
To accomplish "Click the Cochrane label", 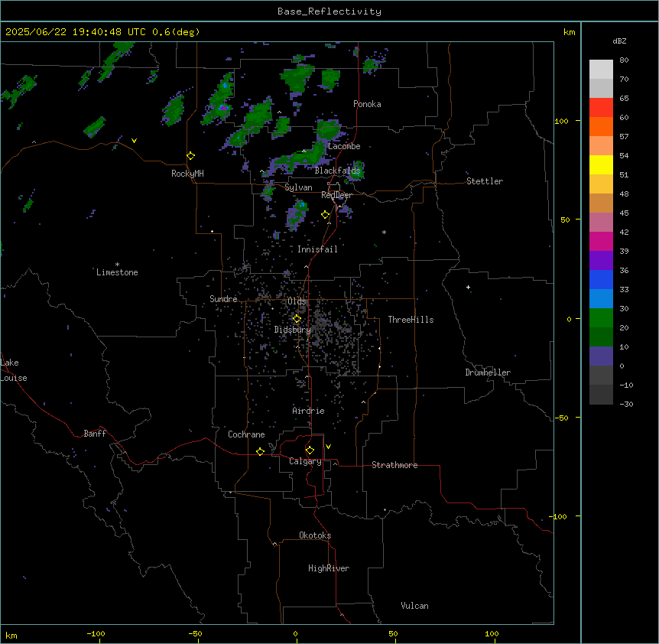I will click(246, 434).
